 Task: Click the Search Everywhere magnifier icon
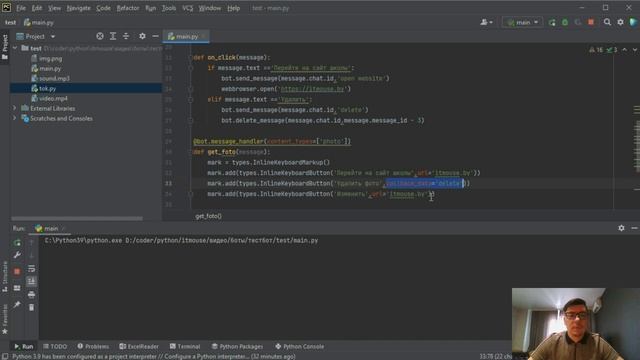[607, 22]
